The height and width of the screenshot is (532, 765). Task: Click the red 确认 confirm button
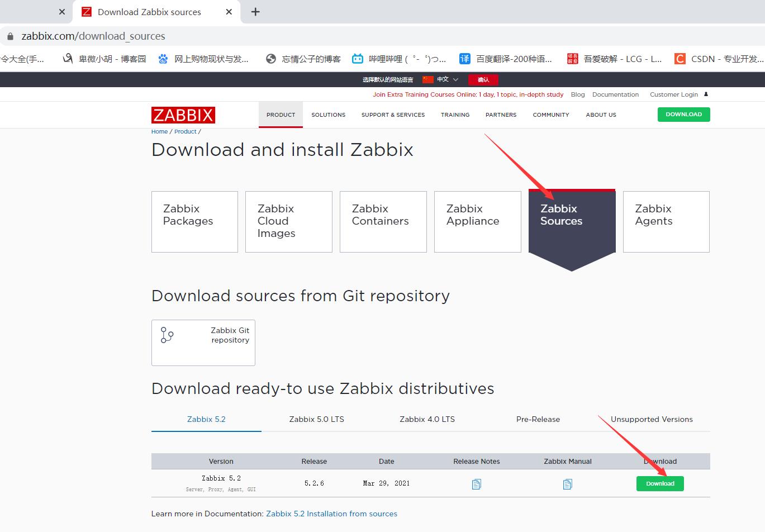click(x=483, y=79)
